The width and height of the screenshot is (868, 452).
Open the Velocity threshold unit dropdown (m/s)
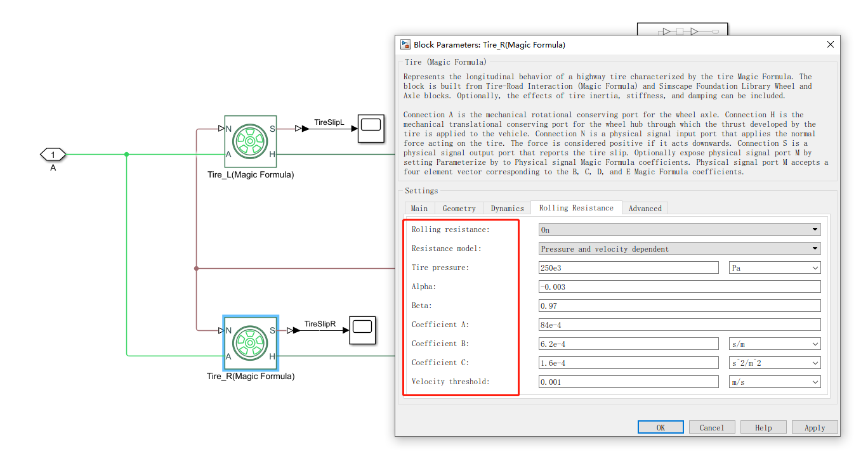click(775, 382)
